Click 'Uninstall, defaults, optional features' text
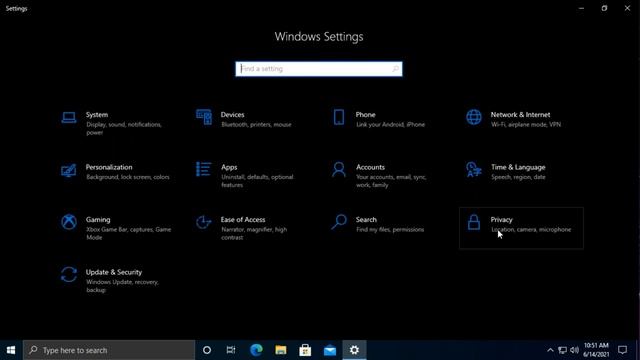 (x=257, y=181)
